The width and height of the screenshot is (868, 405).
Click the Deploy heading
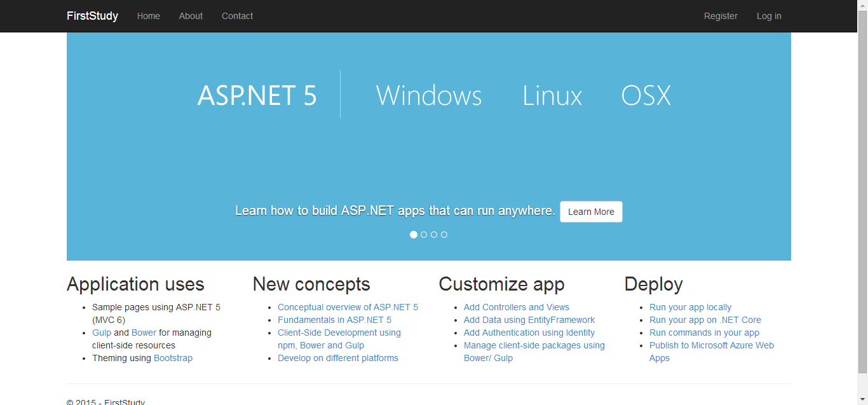(653, 284)
